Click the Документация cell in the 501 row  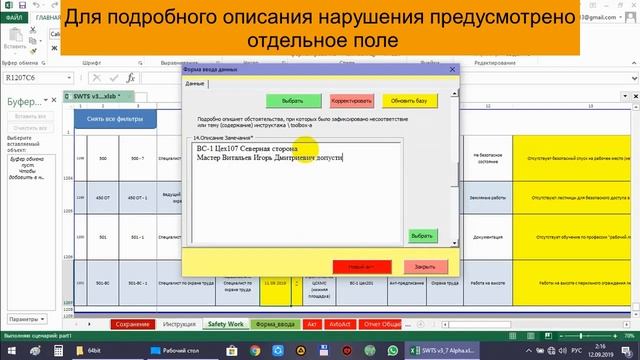(488, 237)
